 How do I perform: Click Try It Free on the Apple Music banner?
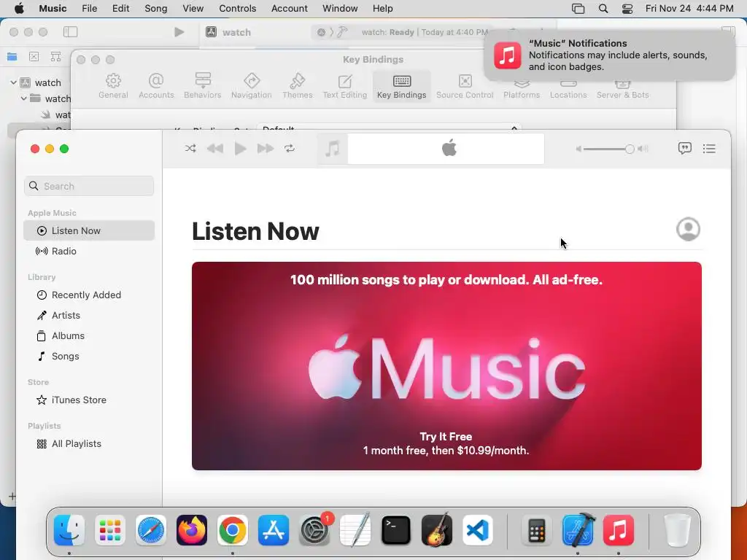pos(446,437)
